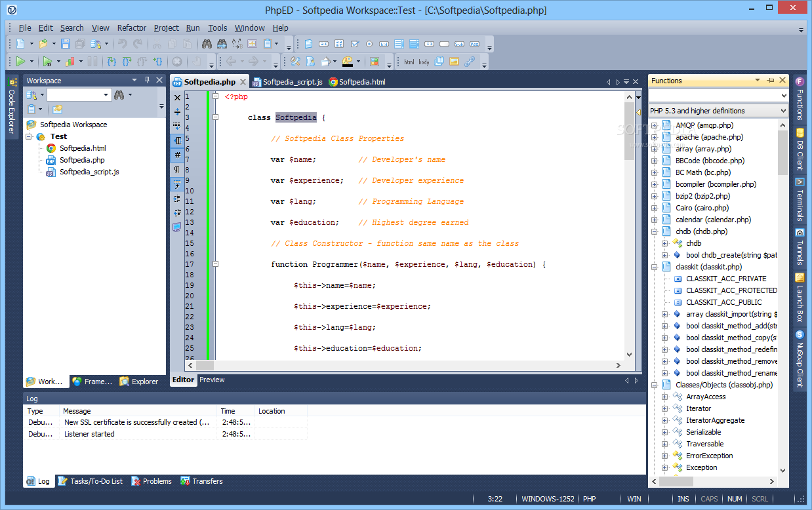Click the Location column header in Log
The width and height of the screenshot is (812, 510).
pyautogui.click(x=281, y=411)
